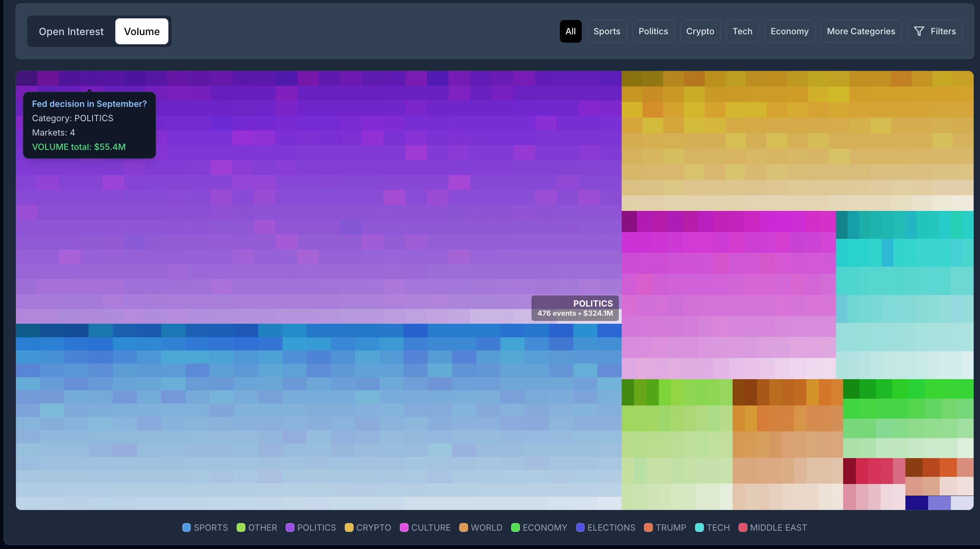Screen dimensions: 980x549
Task: Click the POLITICS legend color swatch
Action: click(x=290, y=527)
